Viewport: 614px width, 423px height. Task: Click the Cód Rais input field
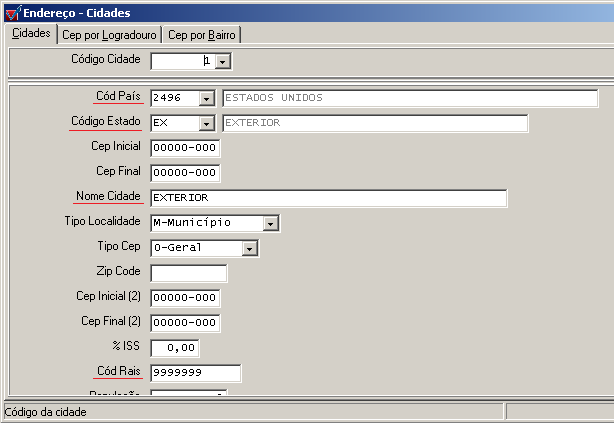point(195,373)
